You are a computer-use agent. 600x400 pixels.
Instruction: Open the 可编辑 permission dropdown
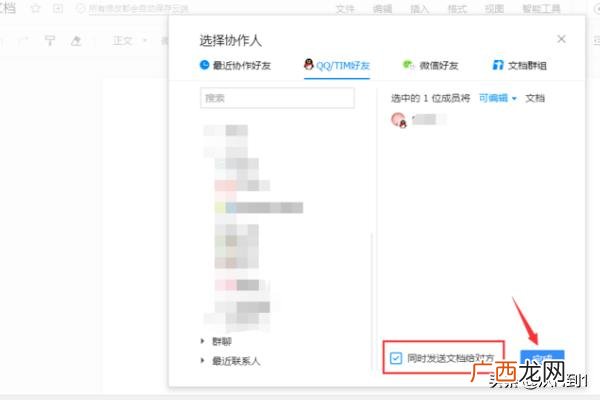(498, 98)
